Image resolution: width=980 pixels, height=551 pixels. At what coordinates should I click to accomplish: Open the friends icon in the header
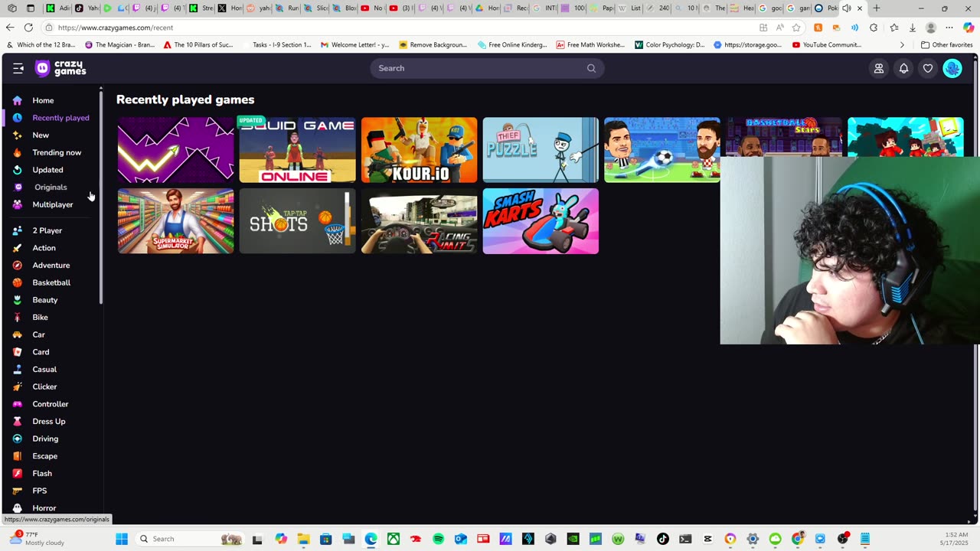[x=879, y=68]
